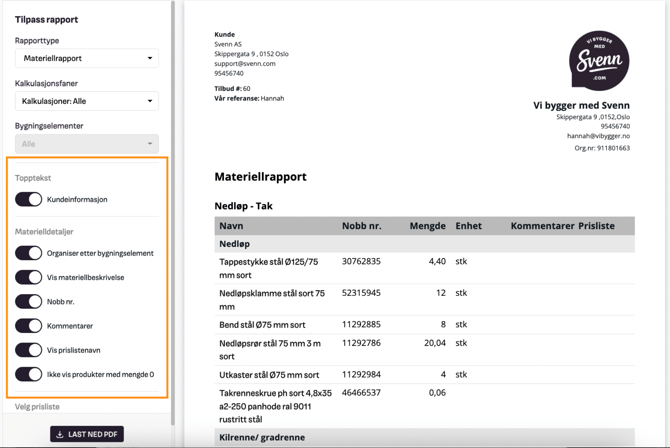This screenshot has height=448, width=670.
Task: Click download icon on Last ned PDF button
Action: 60,435
